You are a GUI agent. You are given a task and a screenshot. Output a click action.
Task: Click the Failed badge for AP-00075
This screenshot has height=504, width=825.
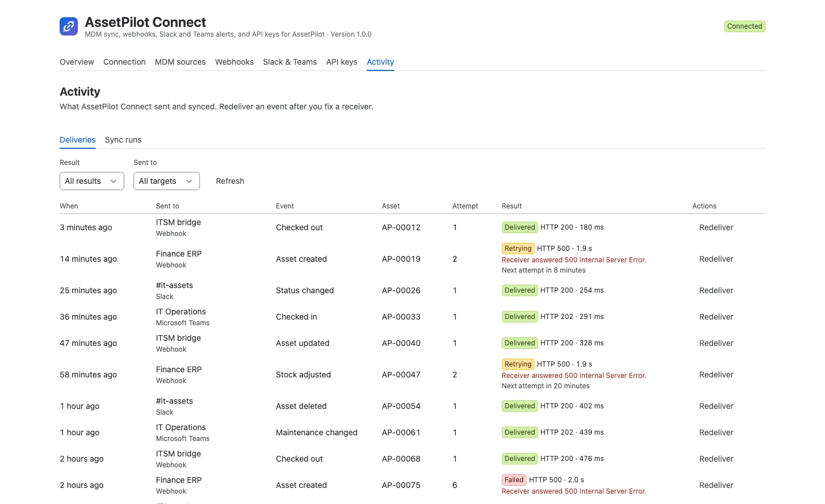514,480
